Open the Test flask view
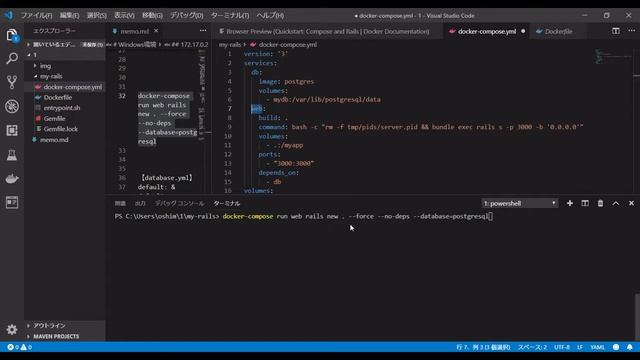The width and height of the screenshot is (640, 360). coord(12,155)
